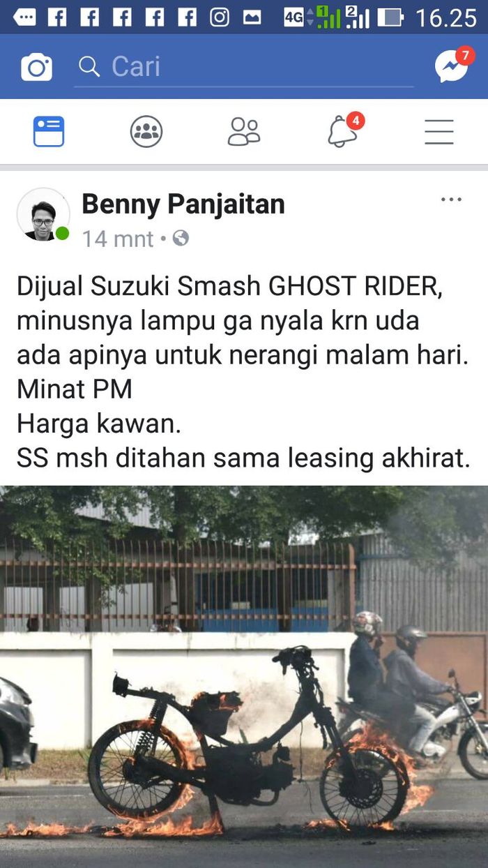Open the hamburger menu tab
The width and height of the screenshot is (488, 868).
439,131
